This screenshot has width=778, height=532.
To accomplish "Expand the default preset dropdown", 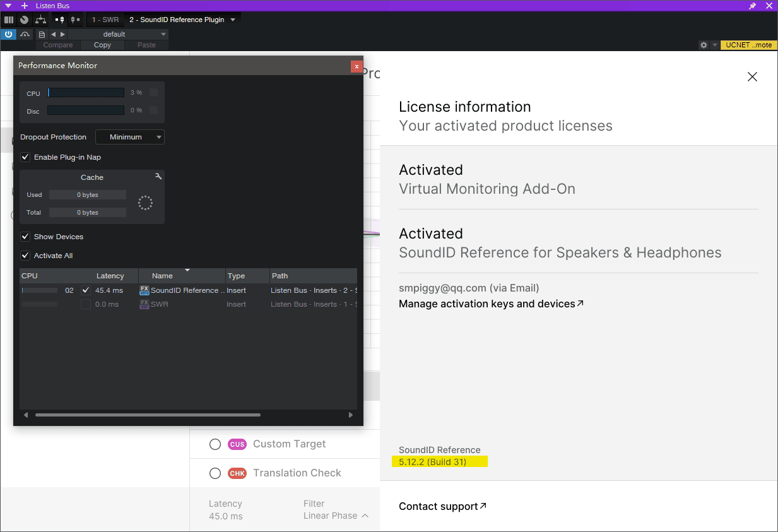I will point(163,34).
